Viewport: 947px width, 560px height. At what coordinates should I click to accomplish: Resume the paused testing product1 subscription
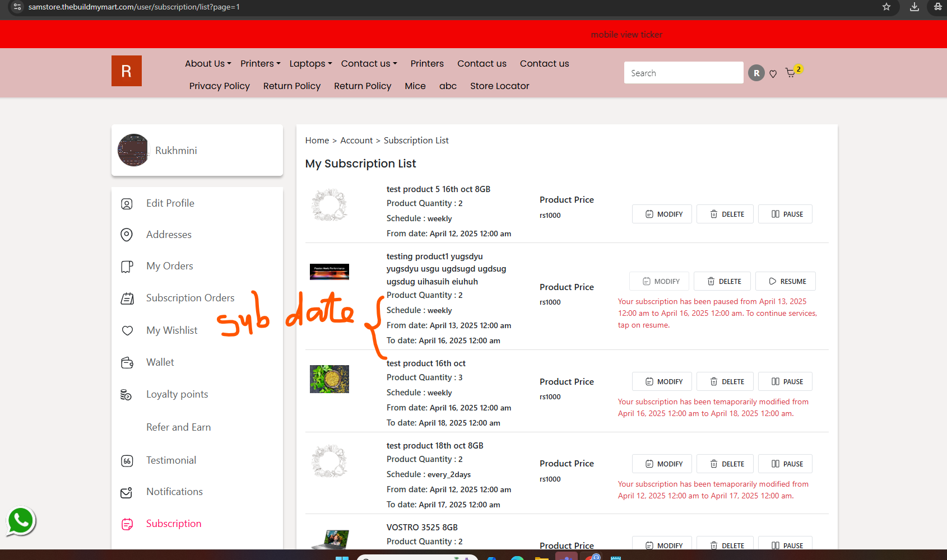click(x=786, y=281)
